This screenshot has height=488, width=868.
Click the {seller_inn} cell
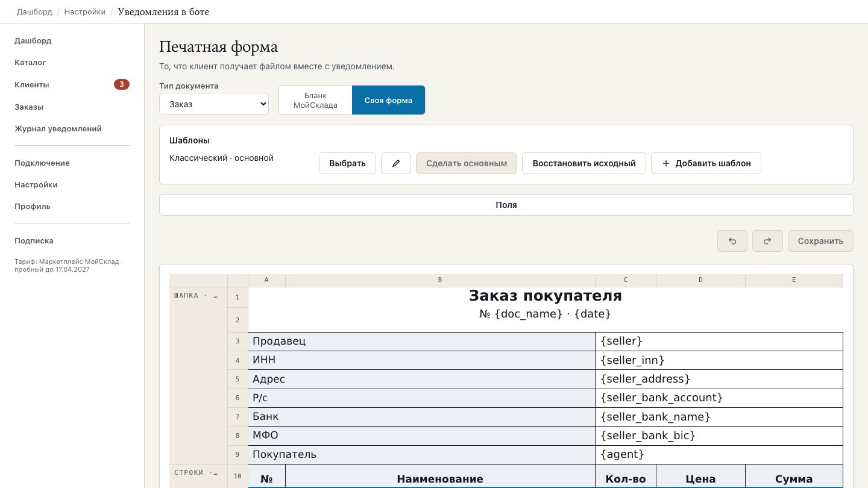[x=719, y=360]
